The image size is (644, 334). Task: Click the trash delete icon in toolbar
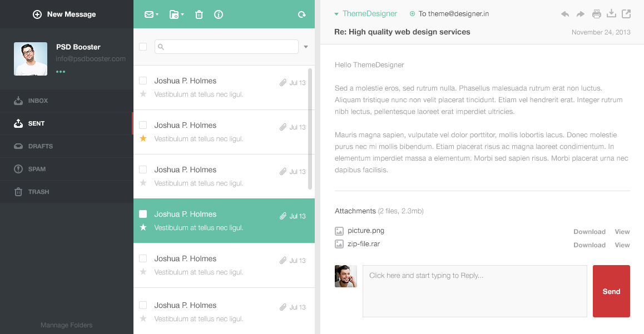pyautogui.click(x=199, y=14)
